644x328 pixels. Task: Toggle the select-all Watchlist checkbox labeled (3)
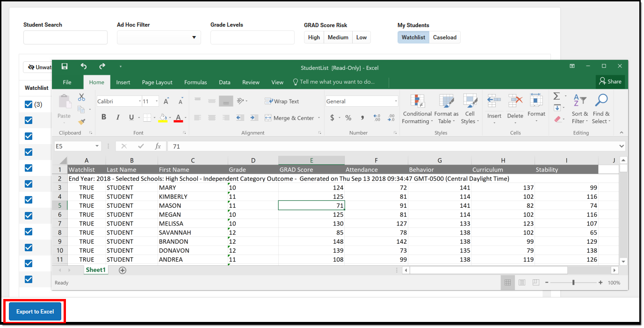pyautogui.click(x=29, y=104)
